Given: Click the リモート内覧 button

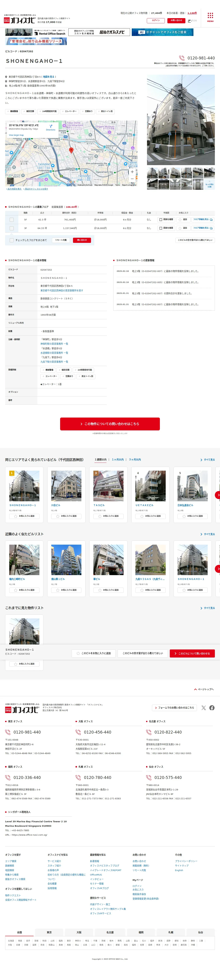Looking at the screenshot, I should click(x=61, y=240).
